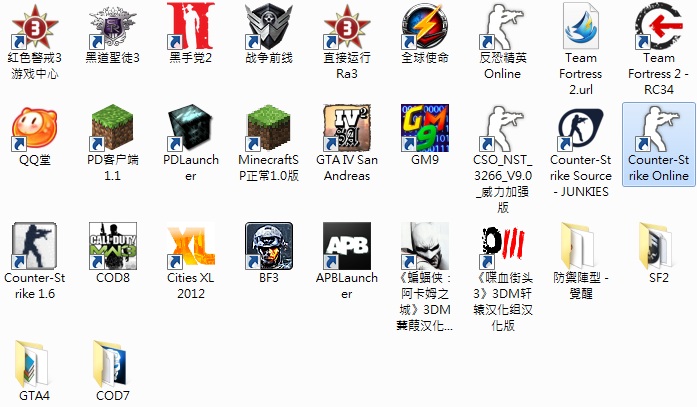This screenshot has width=697, height=407.
Task: Click the GTA IV San Andreas icon
Action: [347, 128]
